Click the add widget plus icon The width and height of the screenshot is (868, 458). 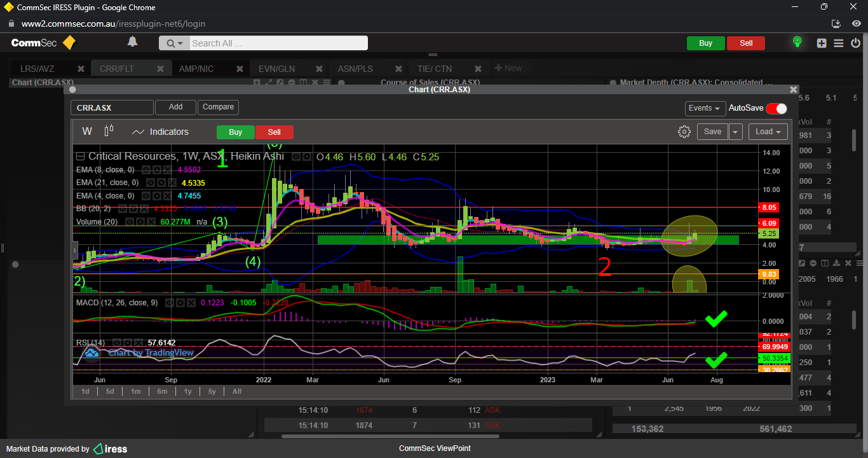pos(822,43)
